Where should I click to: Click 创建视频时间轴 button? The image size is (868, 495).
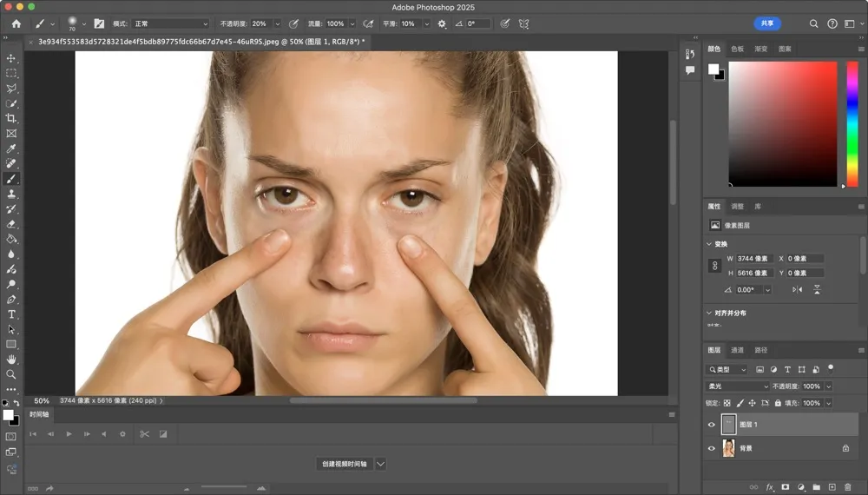[x=344, y=464]
